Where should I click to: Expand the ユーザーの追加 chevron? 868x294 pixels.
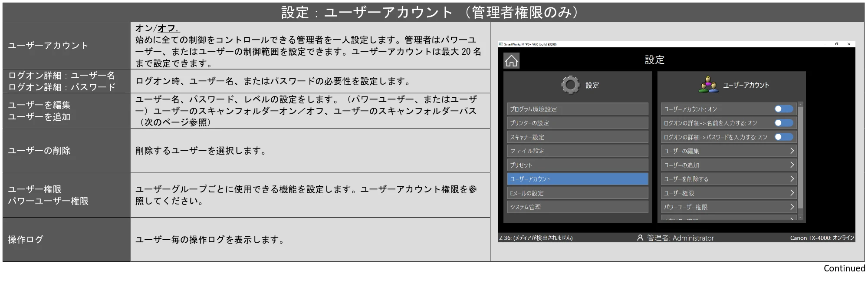792,165
